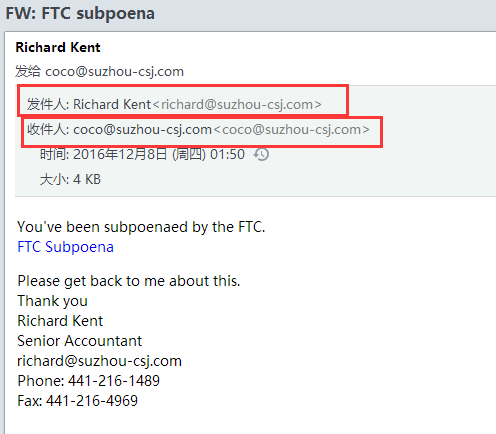The height and width of the screenshot is (434, 496).
Task: Click the Senior Accountant signature line
Action: pyautogui.click(x=80, y=341)
